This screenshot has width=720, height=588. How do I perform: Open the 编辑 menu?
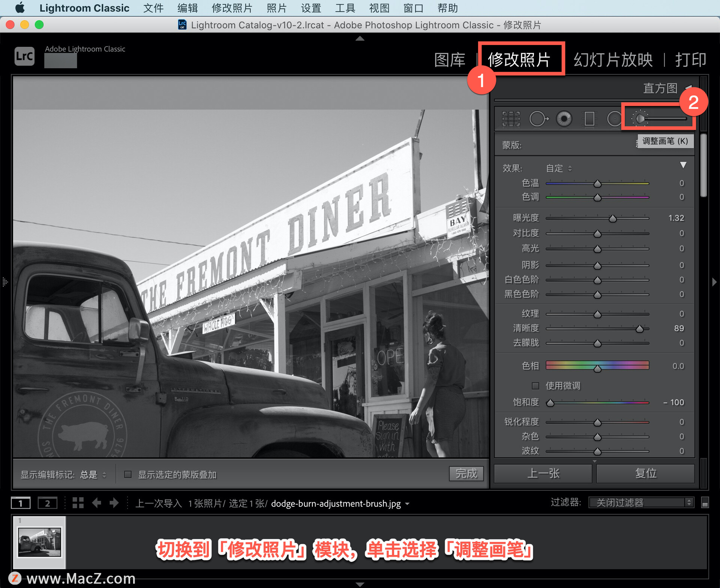[x=187, y=8]
